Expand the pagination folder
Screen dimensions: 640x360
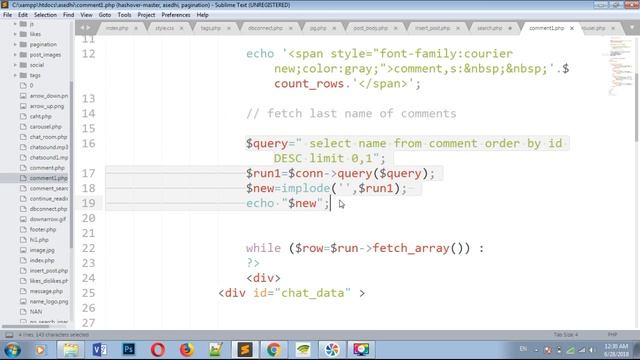(15, 44)
